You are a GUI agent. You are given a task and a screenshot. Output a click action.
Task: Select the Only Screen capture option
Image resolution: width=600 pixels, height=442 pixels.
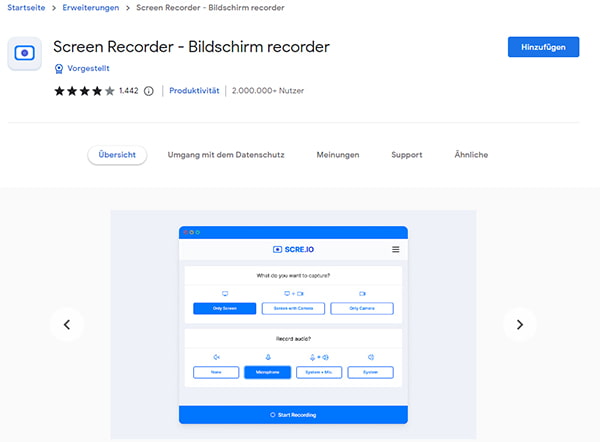pyautogui.click(x=225, y=308)
